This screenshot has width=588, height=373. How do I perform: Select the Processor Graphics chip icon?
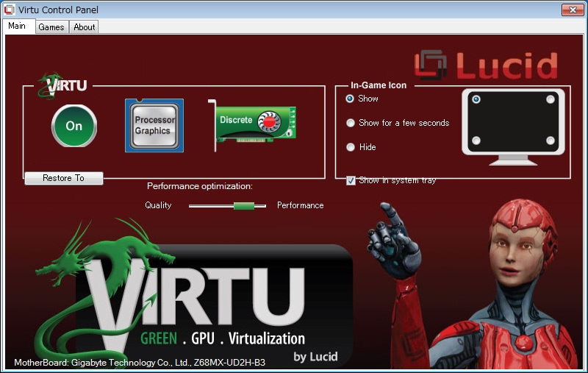154,125
